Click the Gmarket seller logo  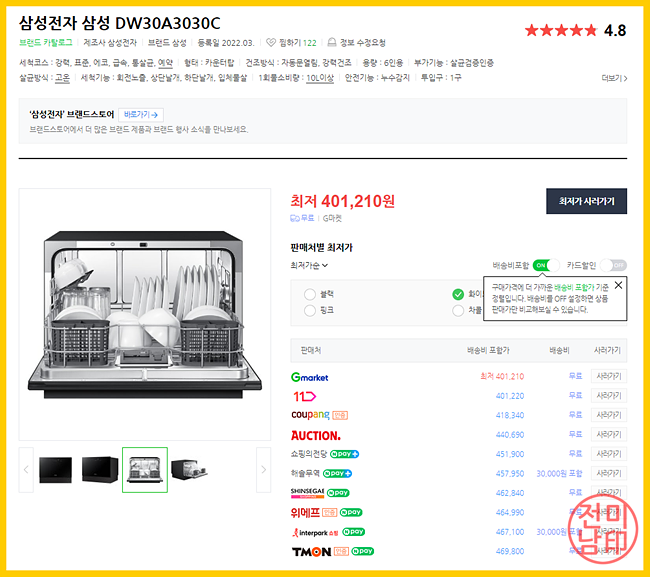point(309,377)
